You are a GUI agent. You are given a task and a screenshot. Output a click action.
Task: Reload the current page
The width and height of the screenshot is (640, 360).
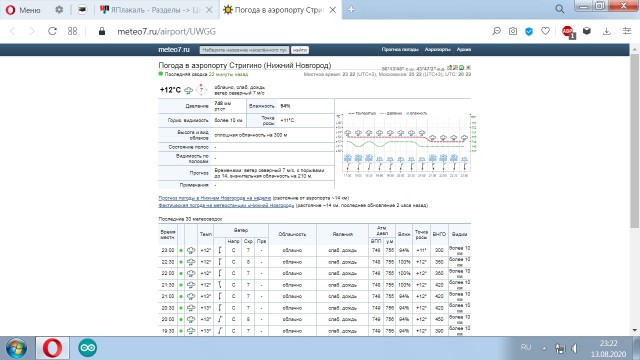coord(52,31)
